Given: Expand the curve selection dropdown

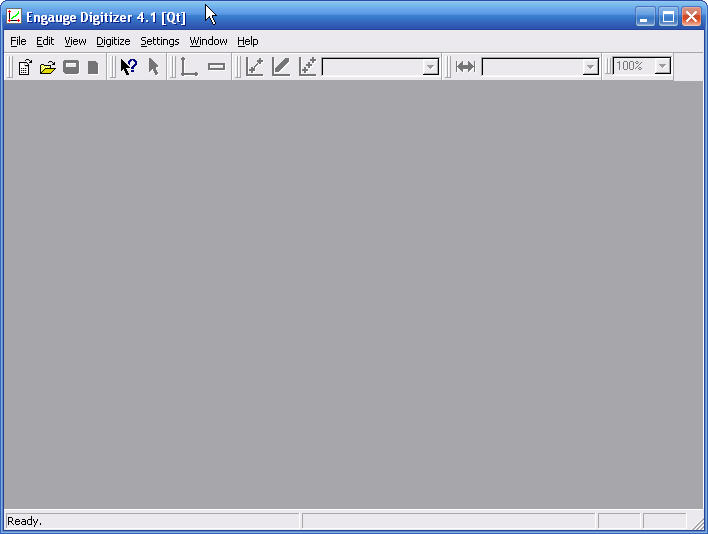Looking at the screenshot, I should (x=430, y=67).
